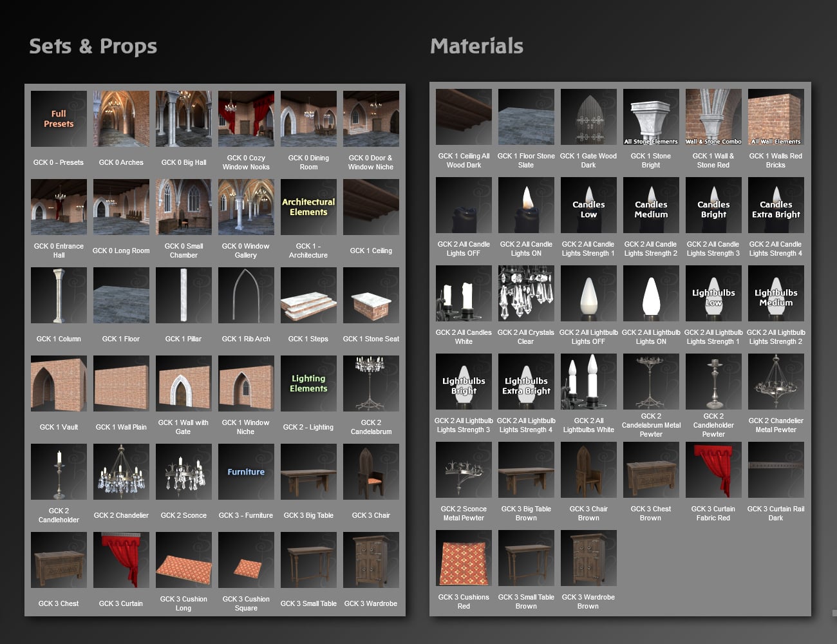The height and width of the screenshot is (644, 837).
Task: Apply the GCK 2 Candelabrum Metal Pewter material
Action: coord(650,381)
